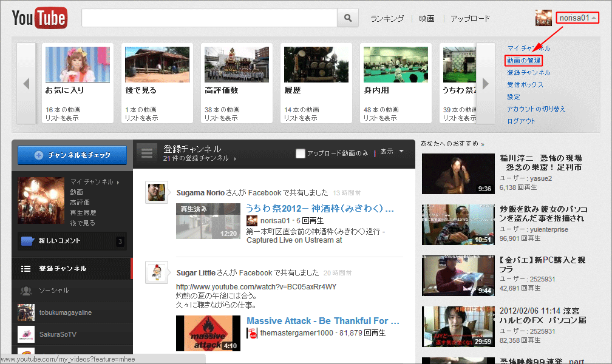Select 登録チャンネル in the account menu

(x=528, y=73)
